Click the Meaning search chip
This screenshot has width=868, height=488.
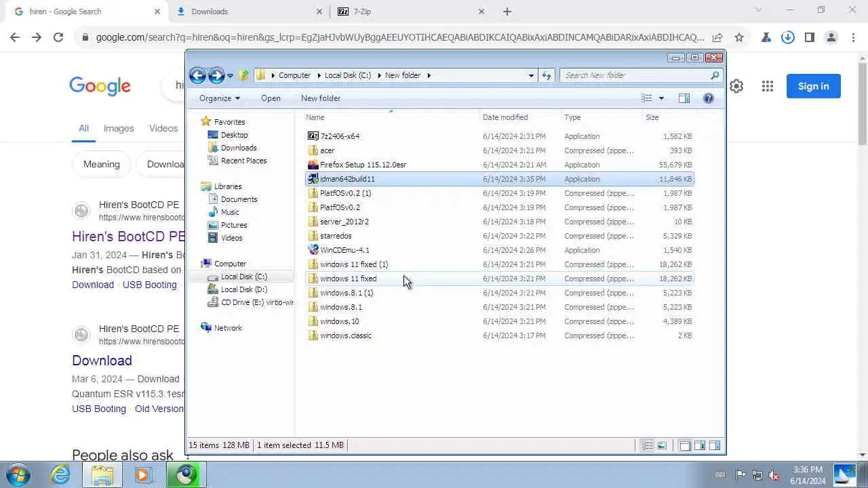tap(102, 164)
